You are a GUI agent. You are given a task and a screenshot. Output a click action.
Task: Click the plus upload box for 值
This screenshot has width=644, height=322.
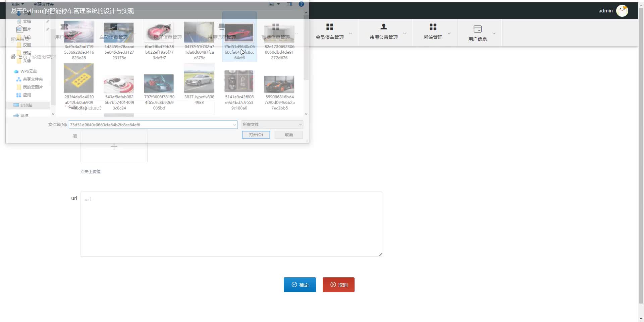(x=114, y=147)
